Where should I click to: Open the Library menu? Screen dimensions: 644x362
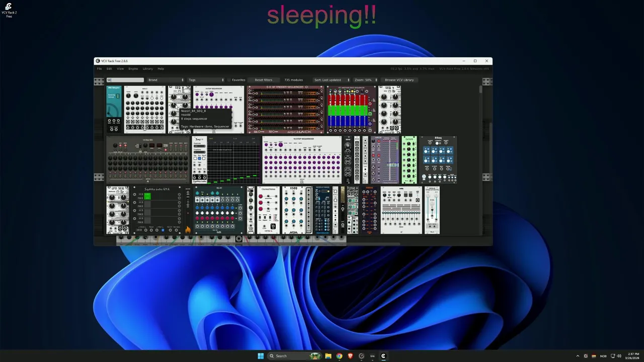point(147,68)
